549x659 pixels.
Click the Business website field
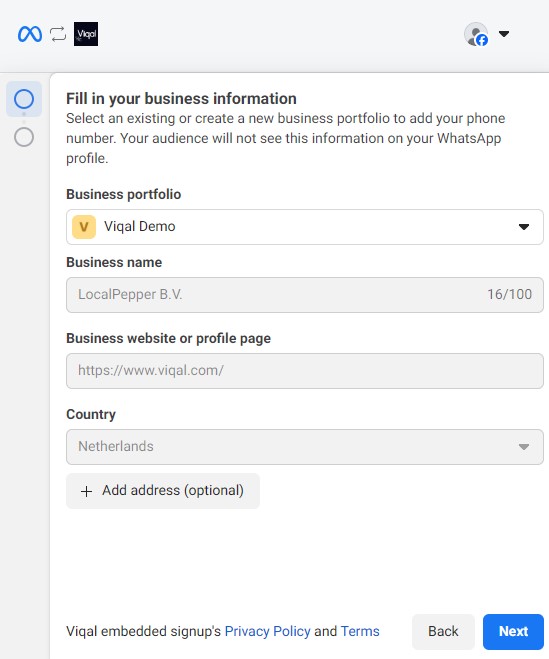pyautogui.click(x=305, y=371)
